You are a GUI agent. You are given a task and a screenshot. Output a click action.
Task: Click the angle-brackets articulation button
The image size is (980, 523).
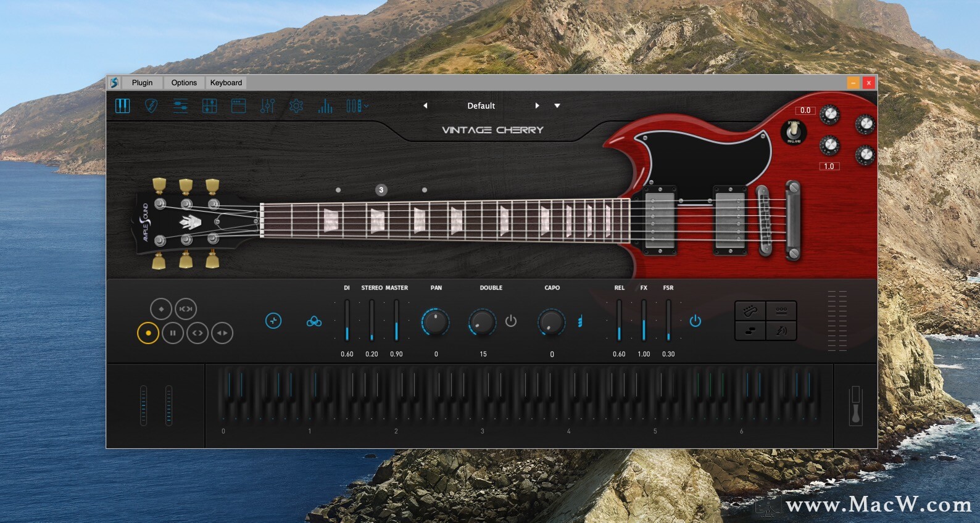click(197, 333)
